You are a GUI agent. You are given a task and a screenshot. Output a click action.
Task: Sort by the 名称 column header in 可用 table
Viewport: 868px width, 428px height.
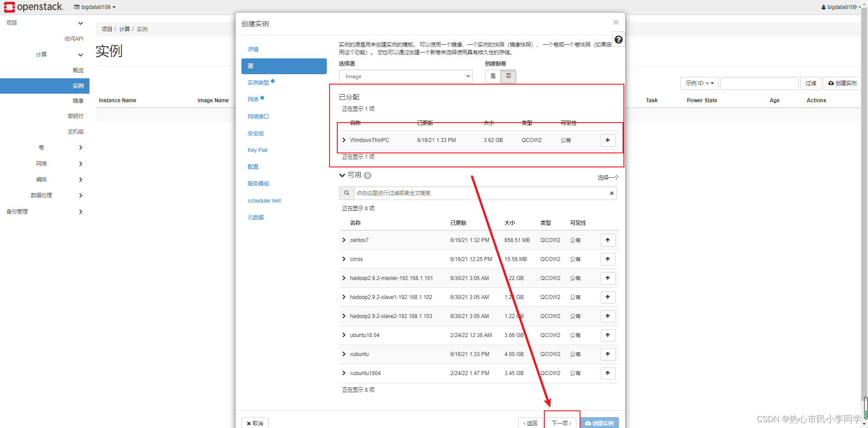click(x=355, y=223)
